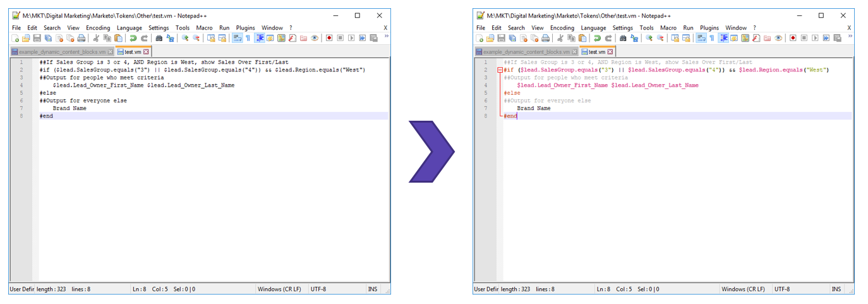Click Cut scissors icon in left window

point(97,39)
